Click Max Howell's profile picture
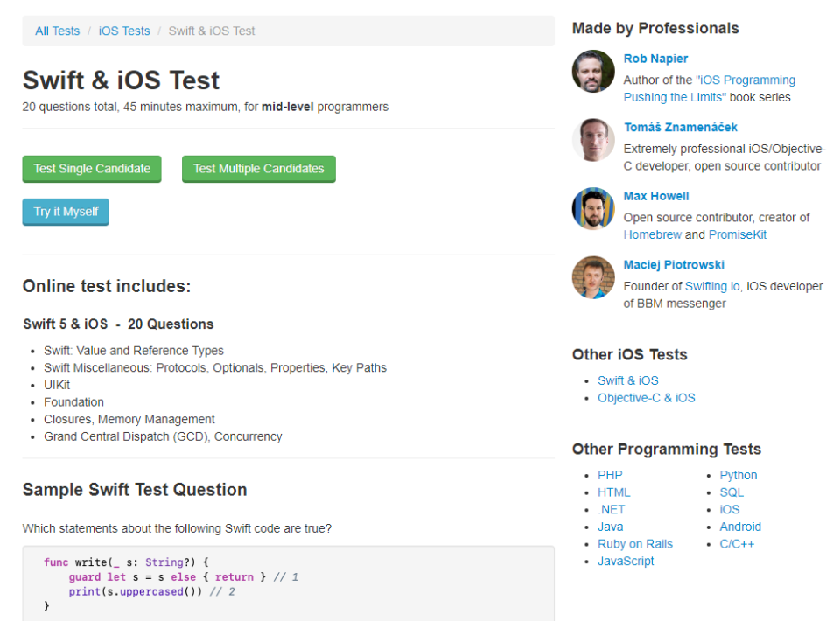The height and width of the screenshot is (621, 840). [x=593, y=208]
